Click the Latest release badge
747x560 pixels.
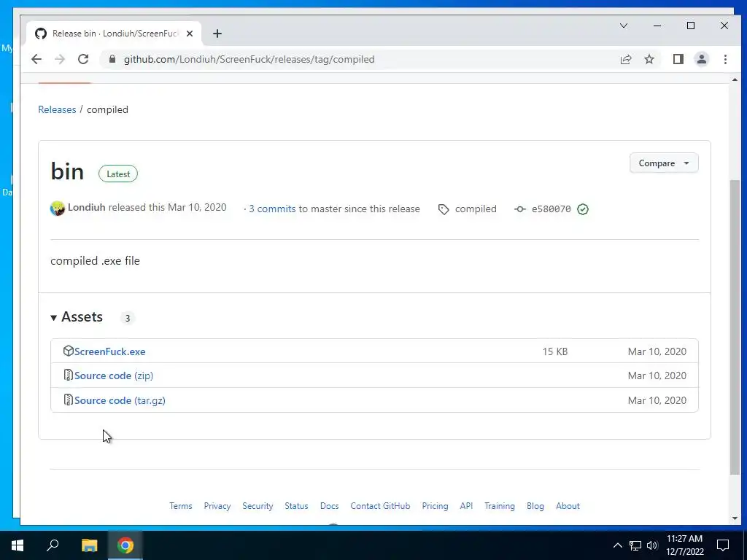coord(118,174)
